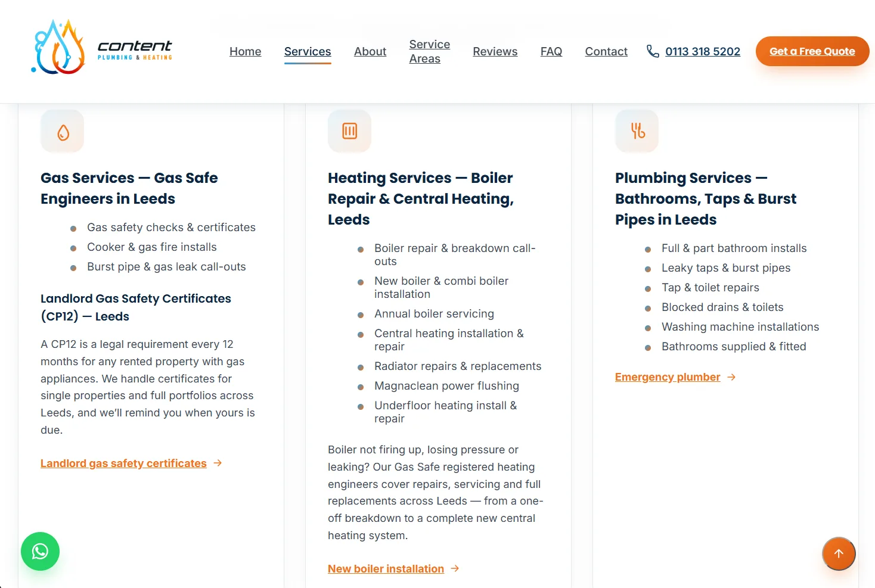The image size is (875, 588).
Task: Open the FAQ page
Action: (x=551, y=51)
